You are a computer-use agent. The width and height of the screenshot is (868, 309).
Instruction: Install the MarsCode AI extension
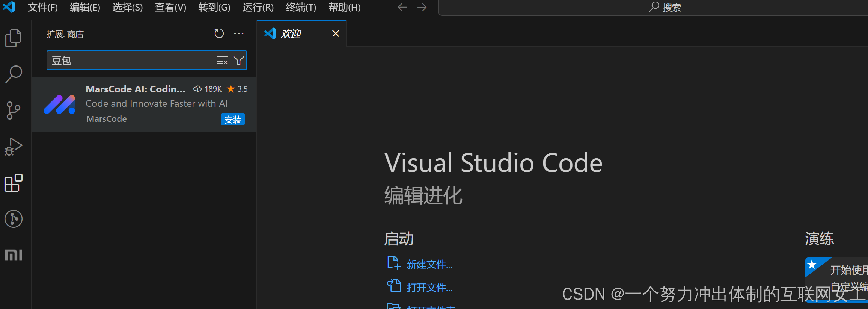click(x=233, y=120)
